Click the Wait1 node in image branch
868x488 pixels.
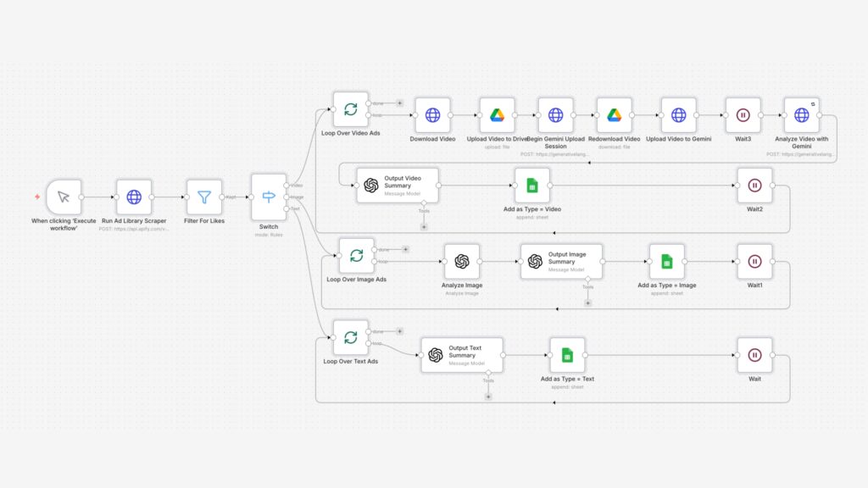tap(754, 261)
